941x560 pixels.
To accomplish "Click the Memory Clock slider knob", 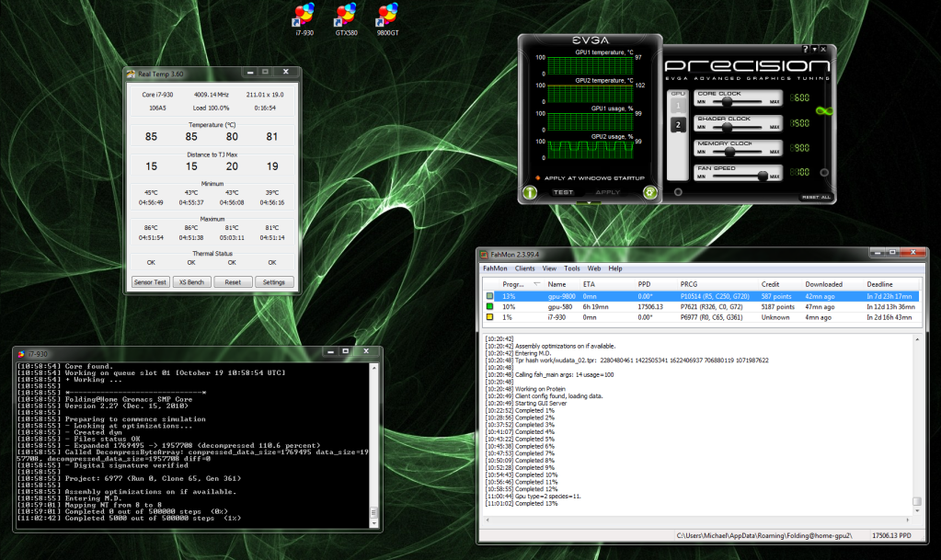I will (729, 151).
